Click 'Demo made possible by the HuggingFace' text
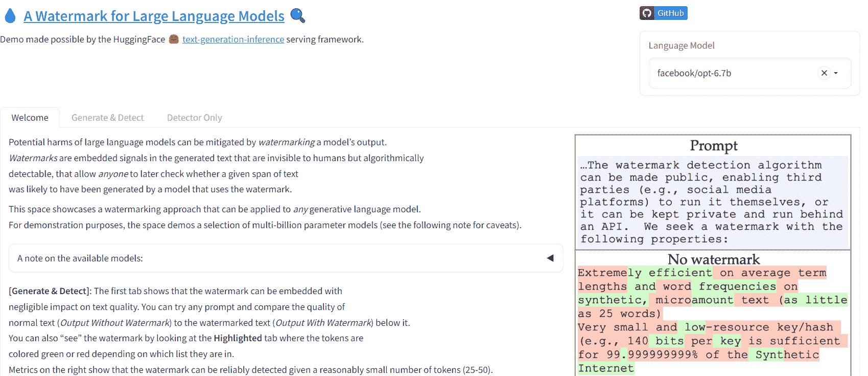The width and height of the screenshot is (868, 376). (x=83, y=39)
